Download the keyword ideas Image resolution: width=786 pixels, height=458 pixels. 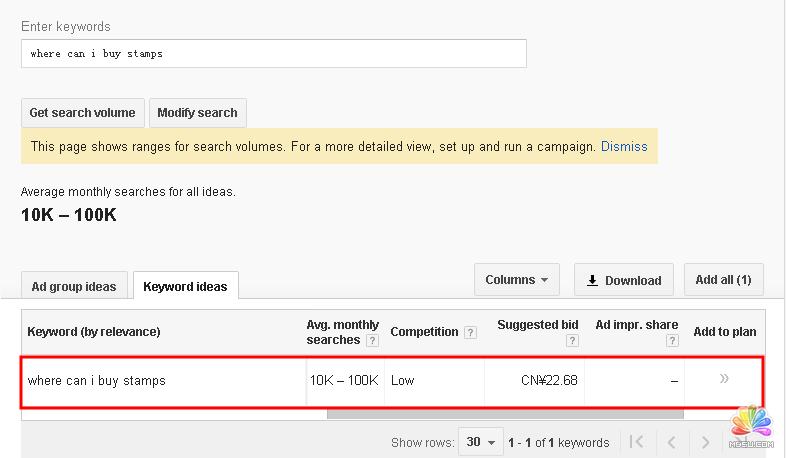623,280
